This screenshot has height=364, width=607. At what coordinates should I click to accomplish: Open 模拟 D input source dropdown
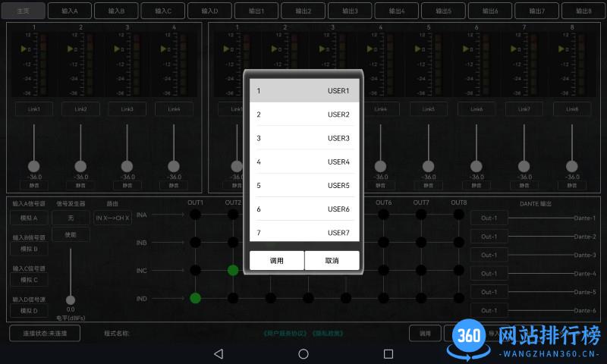tap(29, 311)
